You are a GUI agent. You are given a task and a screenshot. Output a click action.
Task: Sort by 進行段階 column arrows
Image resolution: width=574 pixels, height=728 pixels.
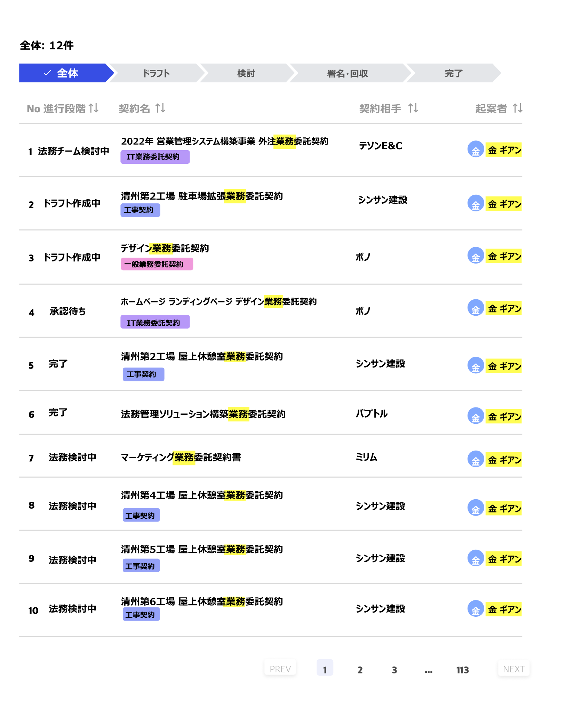(94, 108)
